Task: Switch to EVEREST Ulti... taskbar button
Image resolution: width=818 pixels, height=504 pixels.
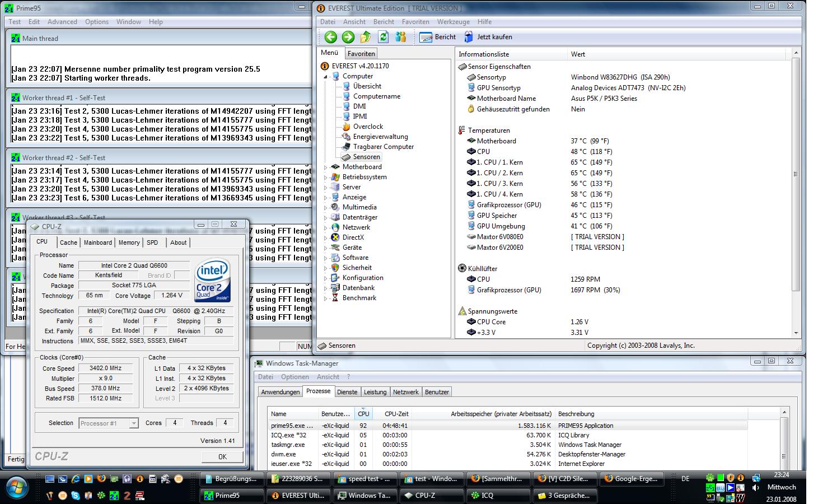Action: point(299,495)
